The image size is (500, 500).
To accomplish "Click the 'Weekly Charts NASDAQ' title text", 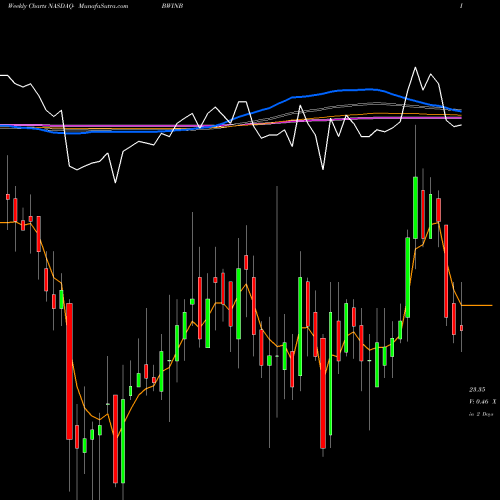I will [40, 6].
